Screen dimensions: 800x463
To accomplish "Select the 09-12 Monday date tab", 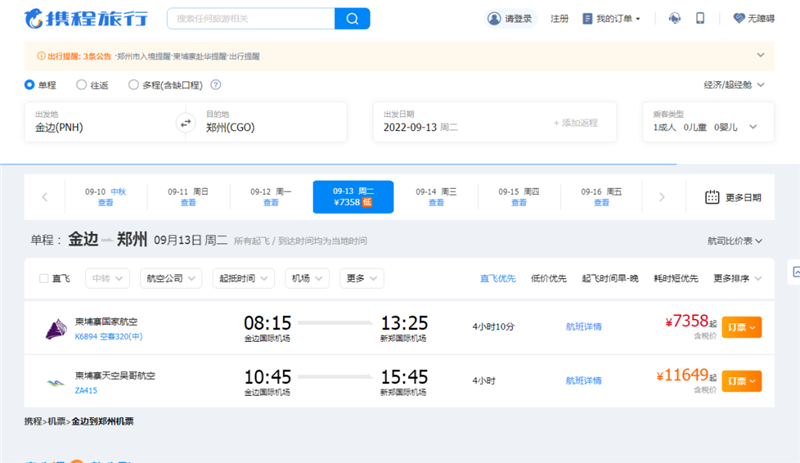I will [271, 197].
